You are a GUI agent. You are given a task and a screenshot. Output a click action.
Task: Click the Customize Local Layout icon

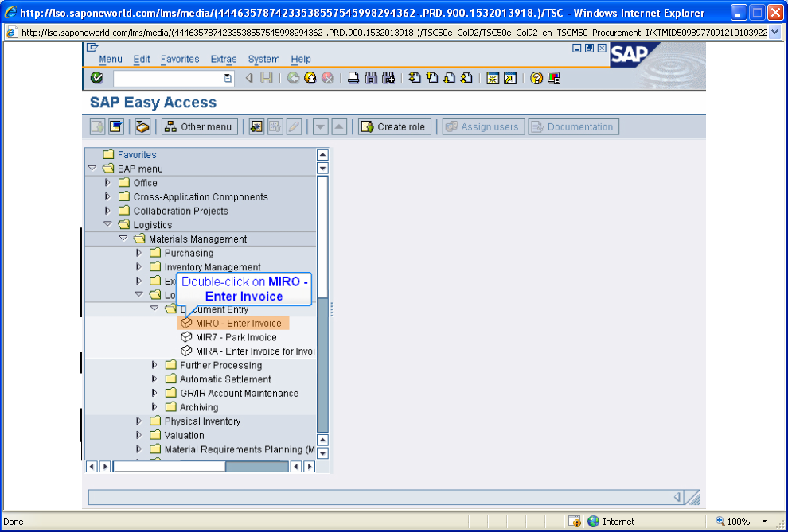(554, 78)
